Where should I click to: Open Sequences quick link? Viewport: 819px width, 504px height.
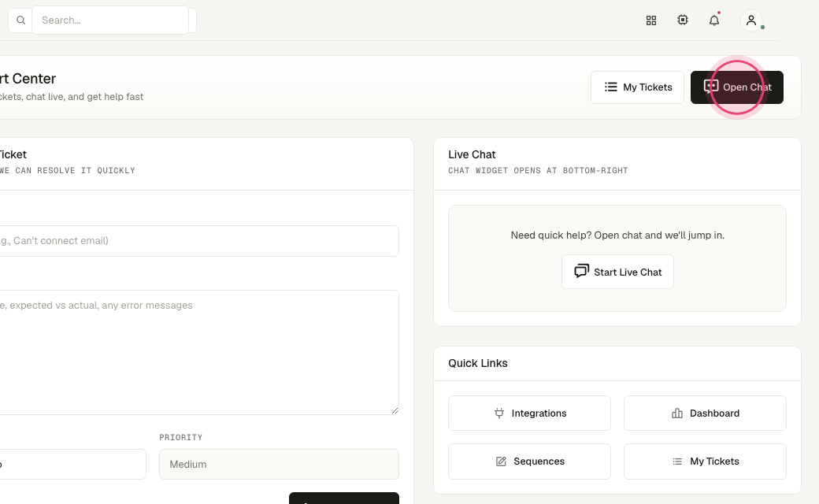click(529, 461)
